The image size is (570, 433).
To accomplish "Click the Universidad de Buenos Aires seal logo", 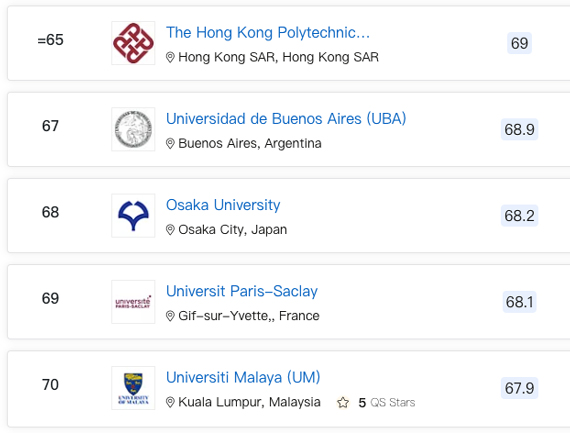I will click(x=133, y=129).
